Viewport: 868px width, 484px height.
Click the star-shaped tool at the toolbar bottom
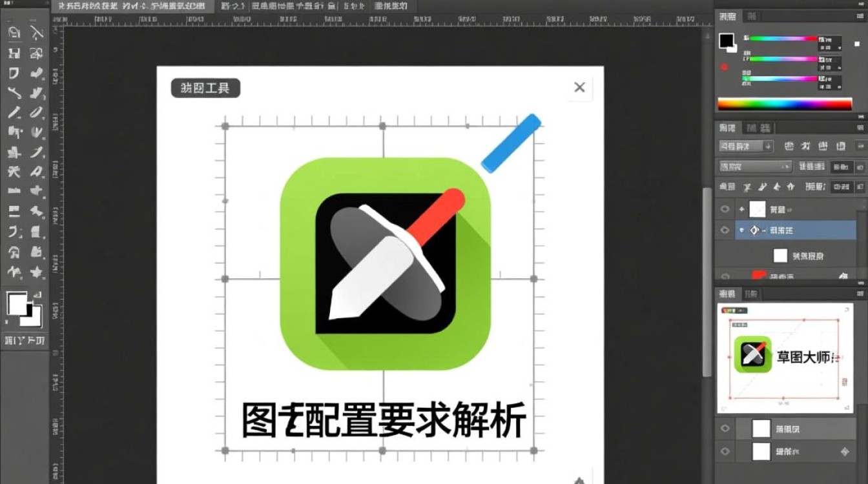coord(36,271)
